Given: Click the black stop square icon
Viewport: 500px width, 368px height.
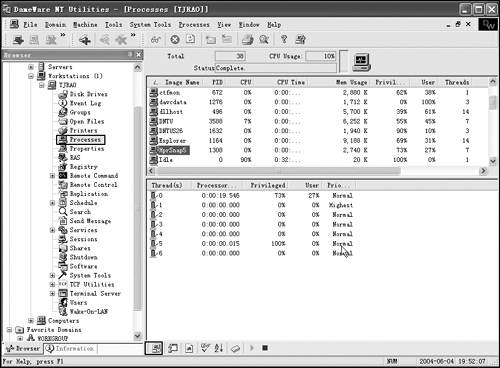Looking at the screenshot, I should click(x=265, y=348).
